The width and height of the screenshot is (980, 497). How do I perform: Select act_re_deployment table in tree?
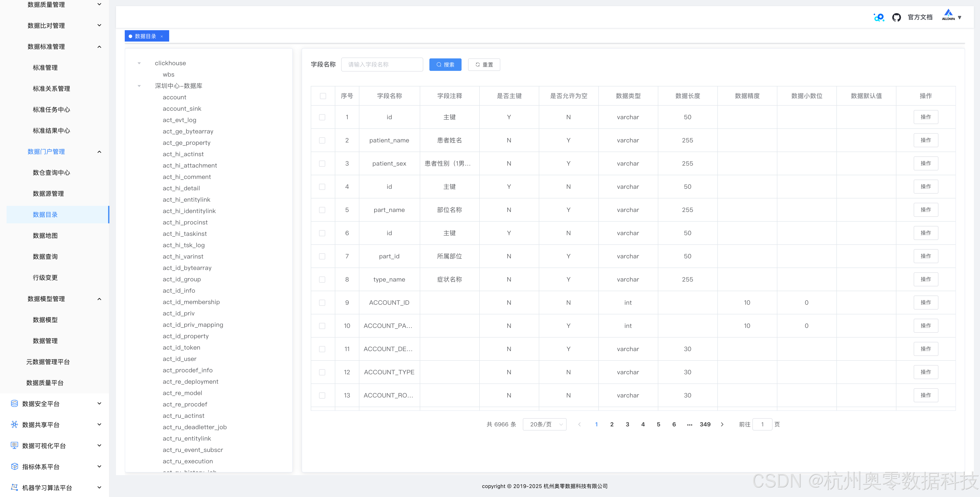coord(191,382)
